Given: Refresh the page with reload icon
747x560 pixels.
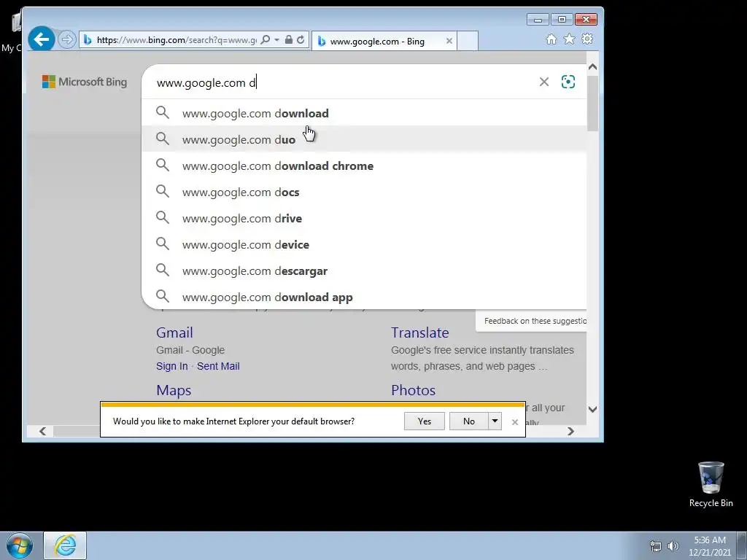Looking at the screenshot, I should point(301,39).
